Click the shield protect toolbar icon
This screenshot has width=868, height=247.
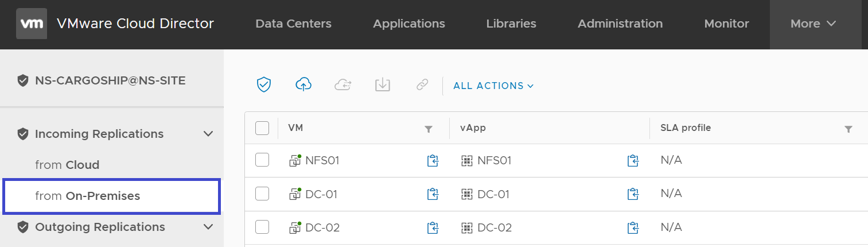pyautogui.click(x=263, y=84)
